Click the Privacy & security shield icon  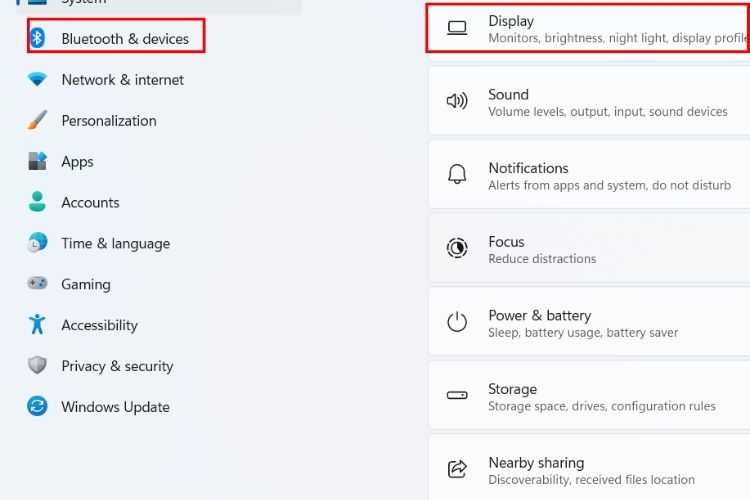click(37, 366)
